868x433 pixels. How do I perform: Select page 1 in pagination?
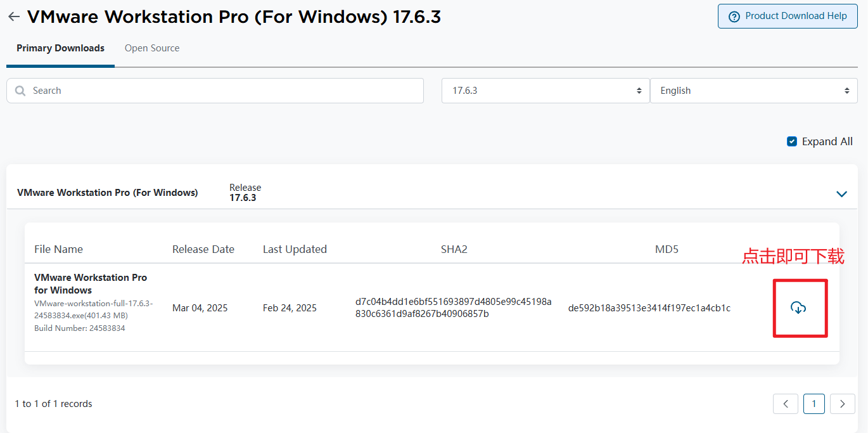pos(814,404)
